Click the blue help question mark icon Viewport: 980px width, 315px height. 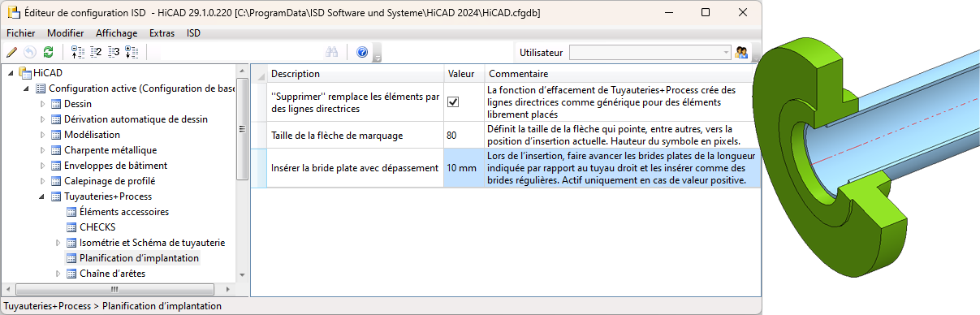[362, 53]
